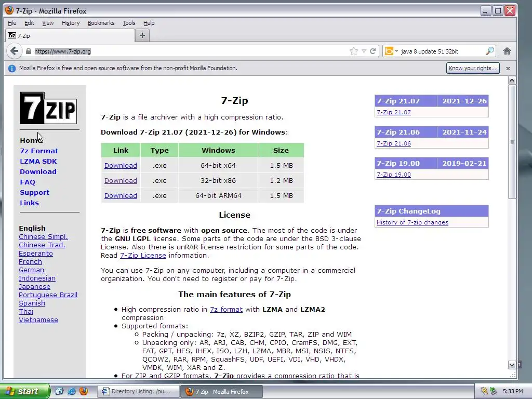Download the 64-bit ARM64 .exe
Image resolution: width=532 pixels, height=399 pixels.
click(121, 196)
